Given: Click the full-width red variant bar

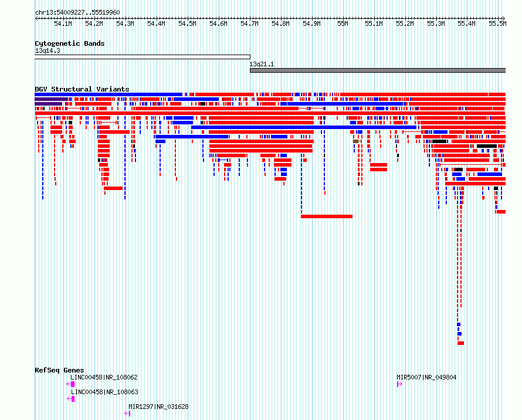Looking at the screenshot, I should pyautogui.click(x=270, y=113).
